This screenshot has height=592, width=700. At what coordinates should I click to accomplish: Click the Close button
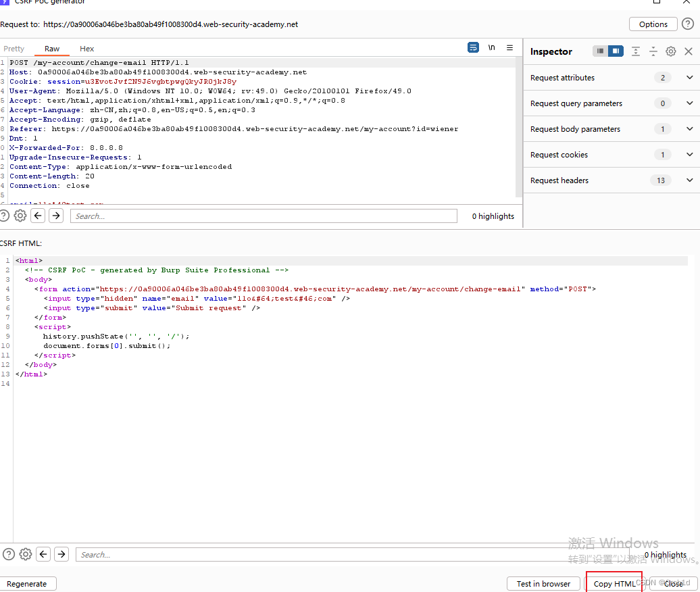[673, 583]
